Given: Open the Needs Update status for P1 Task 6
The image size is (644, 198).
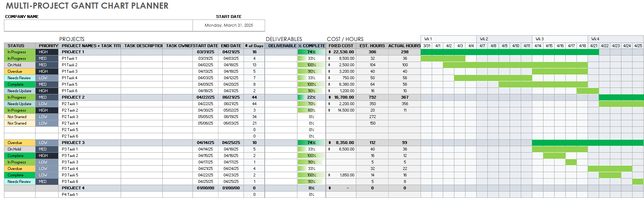Looking at the screenshot, I should point(19,91).
